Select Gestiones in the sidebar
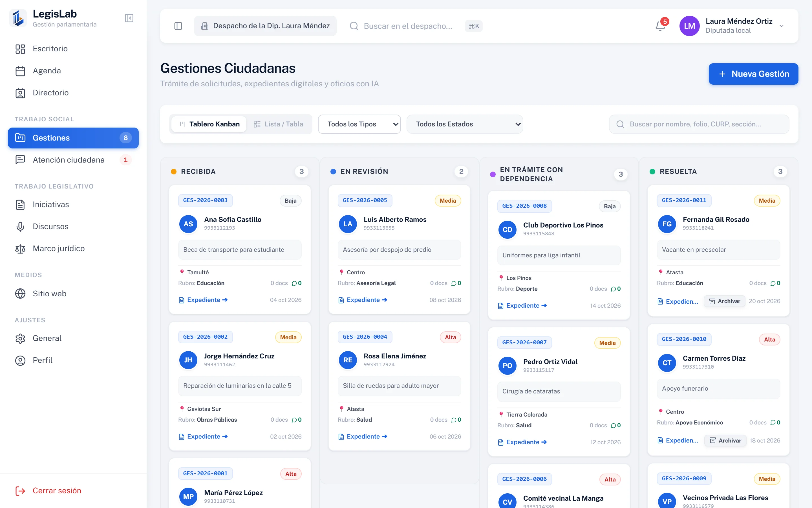812x508 pixels. pos(73,138)
